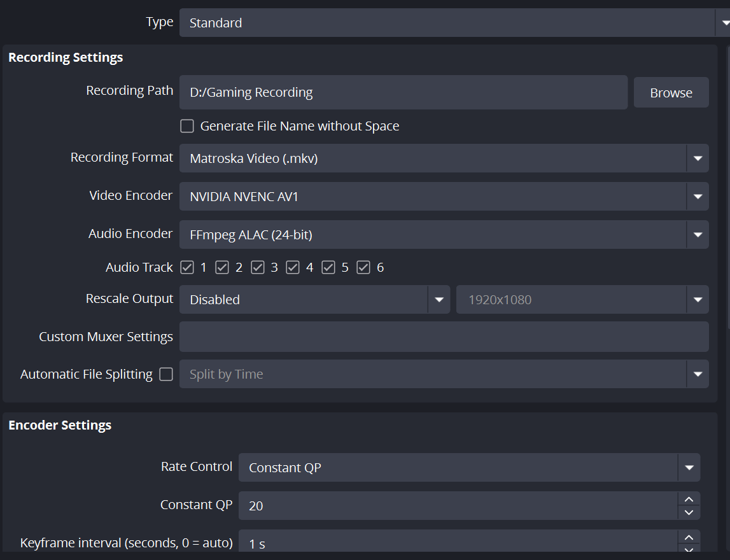Viewport: 730px width, 560px height.
Task: Click the Browse button for recording path
Action: (671, 93)
